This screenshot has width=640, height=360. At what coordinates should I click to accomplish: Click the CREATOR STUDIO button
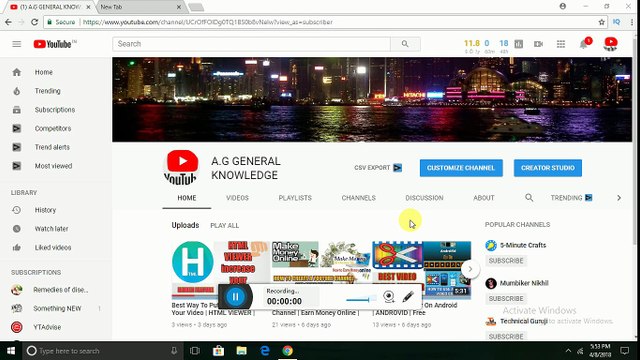pos(548,168)
